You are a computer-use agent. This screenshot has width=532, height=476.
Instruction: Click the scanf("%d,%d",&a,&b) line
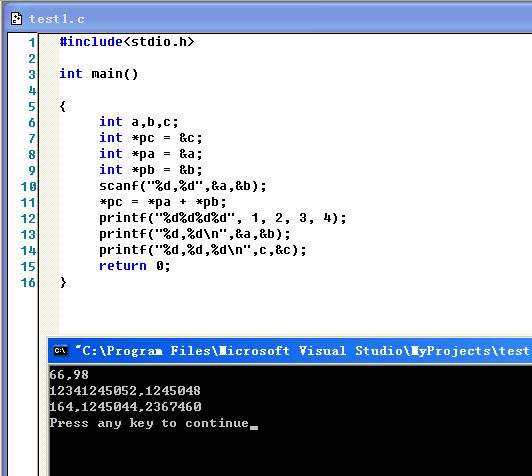click(183, 186)
